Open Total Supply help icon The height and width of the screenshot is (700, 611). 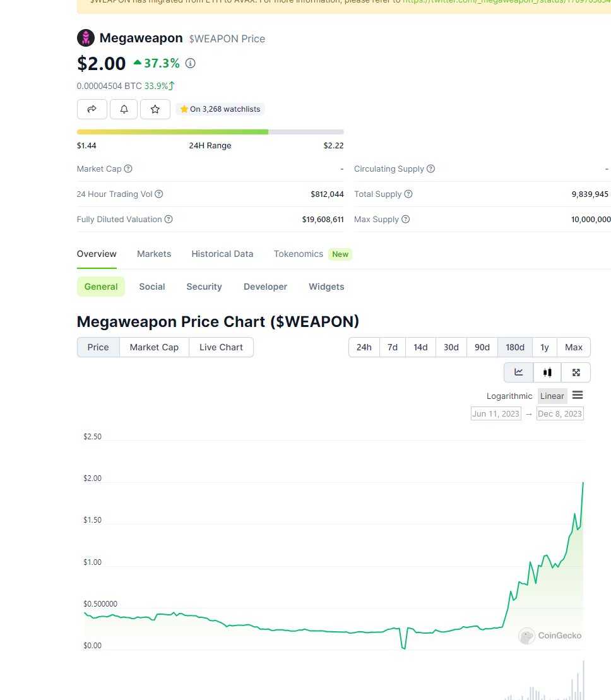tap(408, 194)
